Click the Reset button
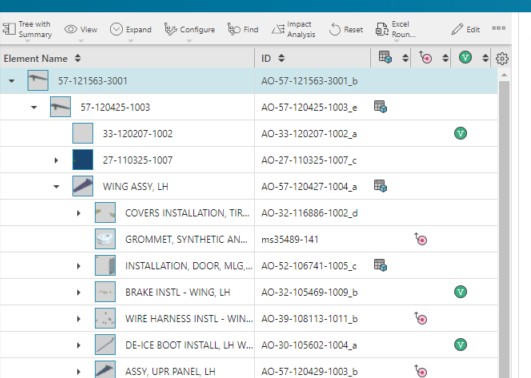This screenshot has width=531, height=378. click(346, 30)
